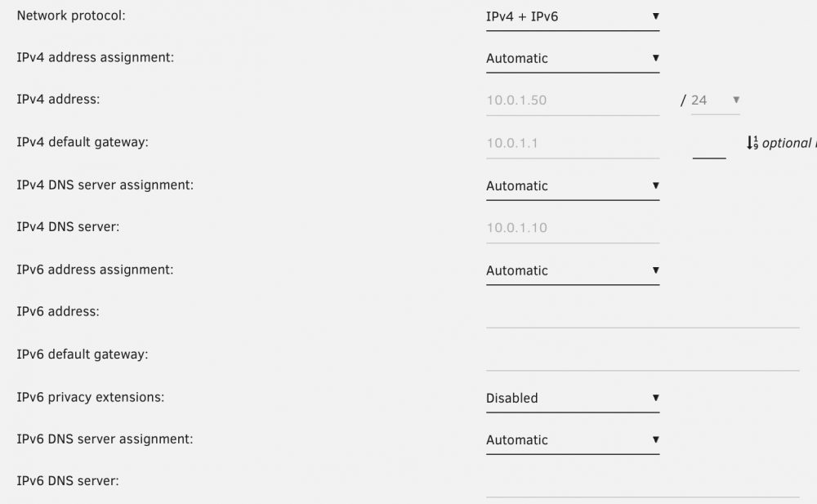The image size is (817, 504).
Task: Click the IPv6 privacy extensions arrow icon
Action: point(656,398)
